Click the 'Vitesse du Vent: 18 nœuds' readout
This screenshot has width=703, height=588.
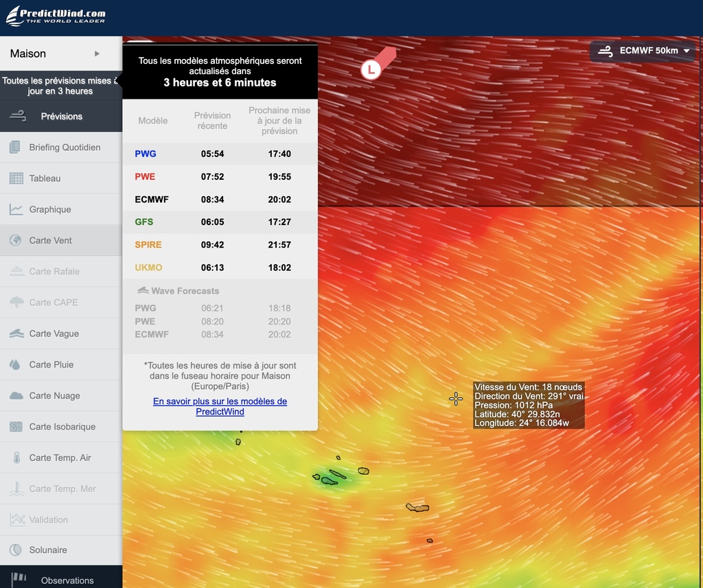pyautogui.click(x=528, y=387)
